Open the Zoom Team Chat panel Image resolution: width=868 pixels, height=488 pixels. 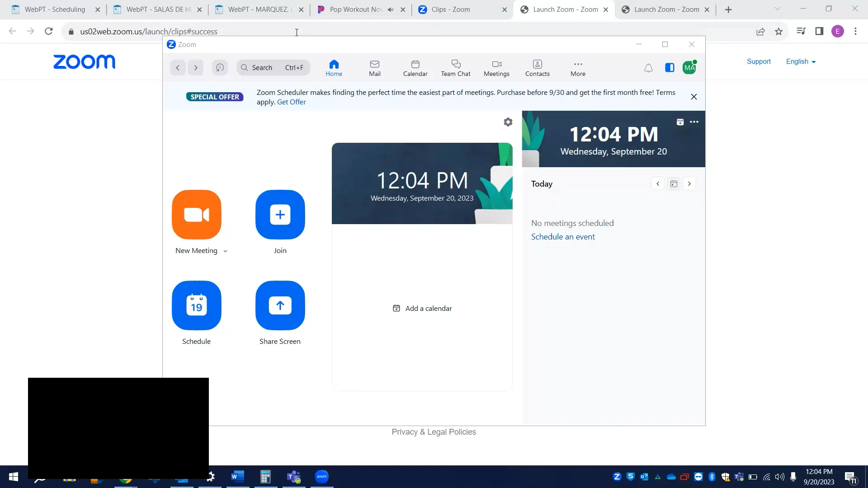click(455, 67)
